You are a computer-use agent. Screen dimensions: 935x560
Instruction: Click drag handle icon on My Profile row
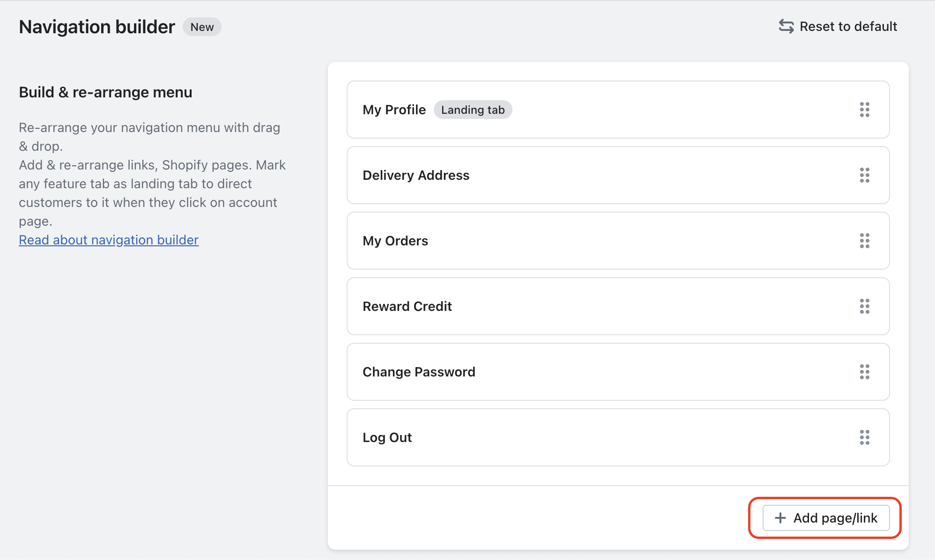864,110
